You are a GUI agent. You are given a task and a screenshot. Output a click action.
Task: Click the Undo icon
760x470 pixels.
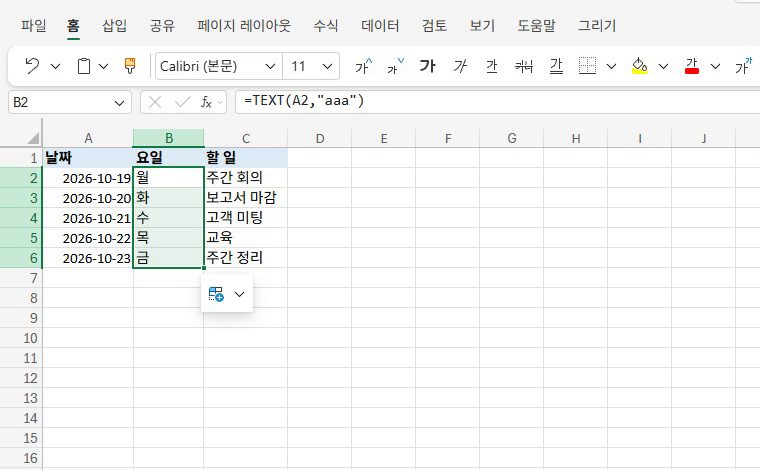32,66
